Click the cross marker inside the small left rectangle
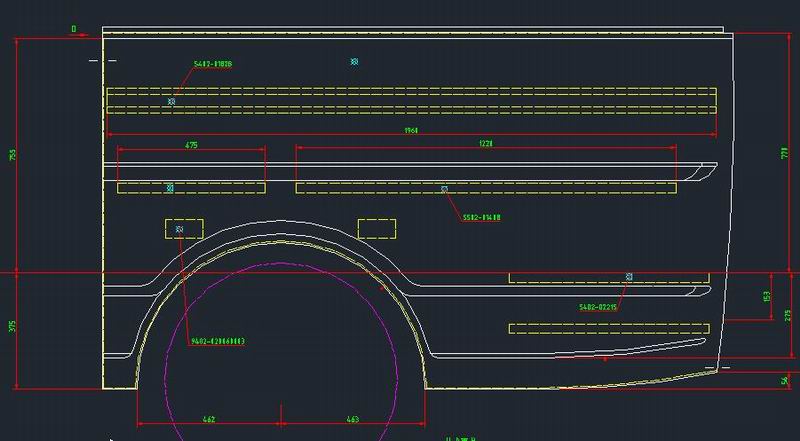Screen dimensions: 800x441 click(x=179, y=229)
